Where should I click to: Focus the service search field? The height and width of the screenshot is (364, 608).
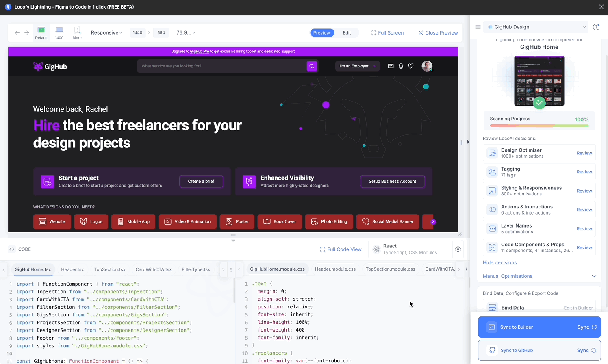pos(222,66)
